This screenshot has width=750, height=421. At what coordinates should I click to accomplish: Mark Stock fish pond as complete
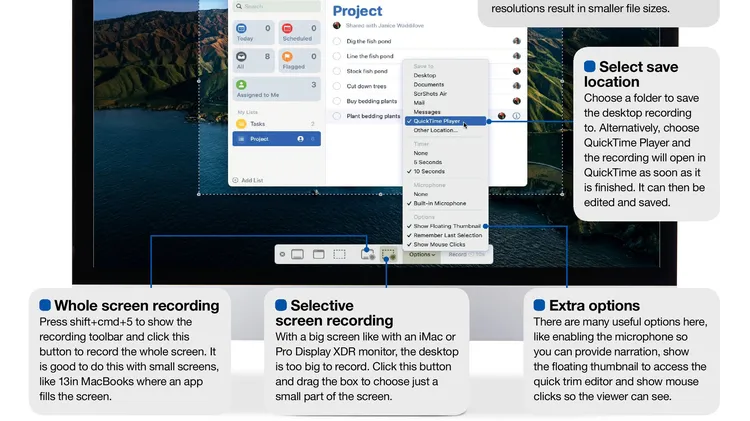337,71
